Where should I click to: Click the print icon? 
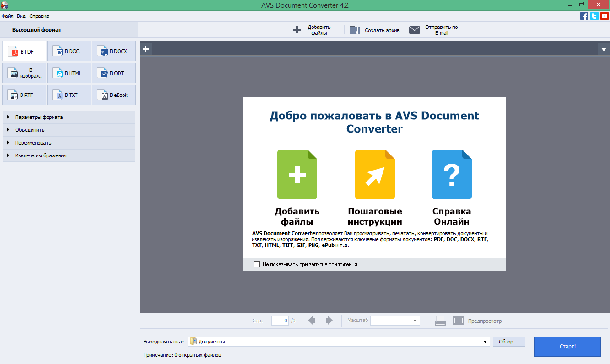[440, 321]
